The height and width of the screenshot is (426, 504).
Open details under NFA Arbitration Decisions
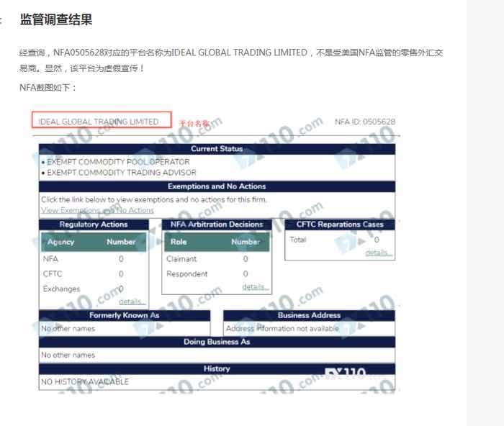pos(255,286)
